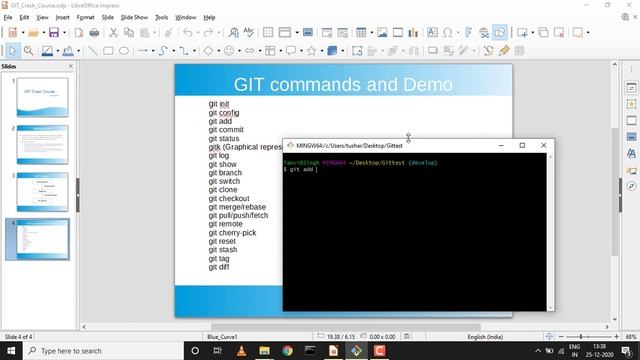Insert an image via toolbar icon
This screenshot has width=640, height=360.
click(x=382, y=32)
